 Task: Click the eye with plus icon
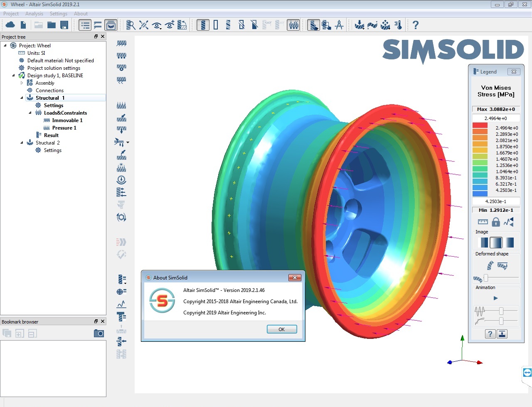tap(170, 25)
